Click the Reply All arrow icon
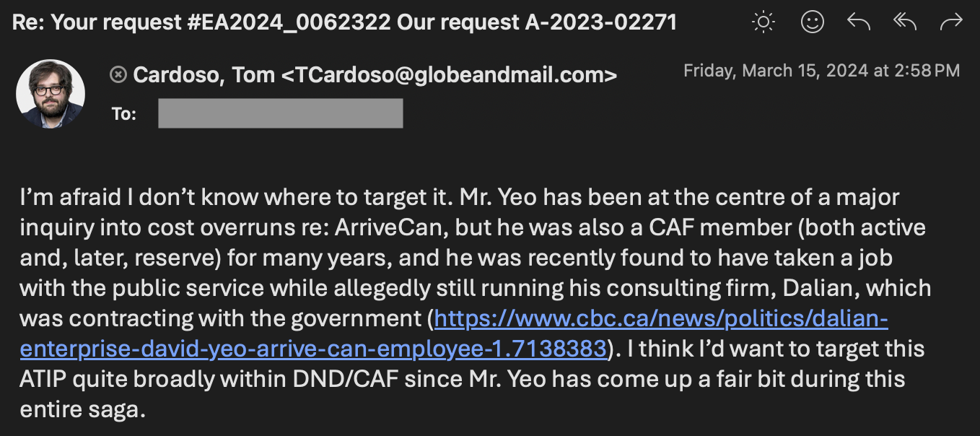The height and width of the screenshot is (436, 980). pyautogui.click(x=905, y=22)
